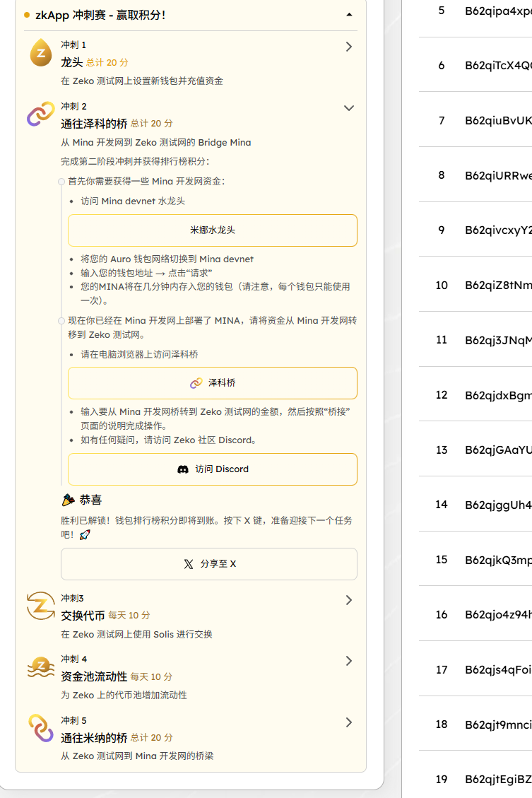Click the wave pool icon for 冲刺 4
This screenshot has height=798, width=532.
(x=41, y=667)
